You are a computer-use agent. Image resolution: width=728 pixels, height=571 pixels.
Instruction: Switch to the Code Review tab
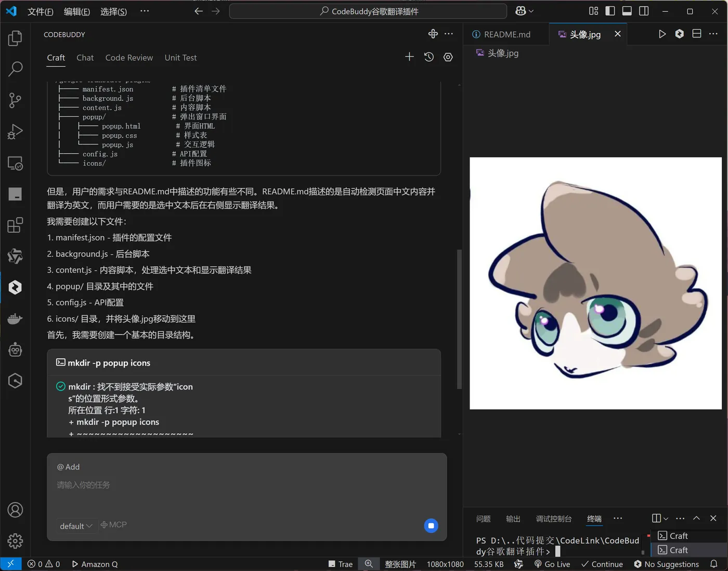pos(129,58)
